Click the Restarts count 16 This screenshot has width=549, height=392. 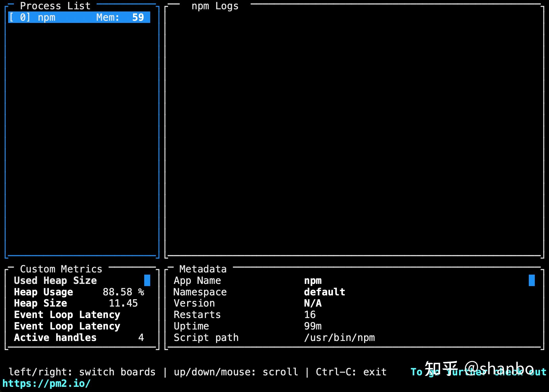point(310,315)
